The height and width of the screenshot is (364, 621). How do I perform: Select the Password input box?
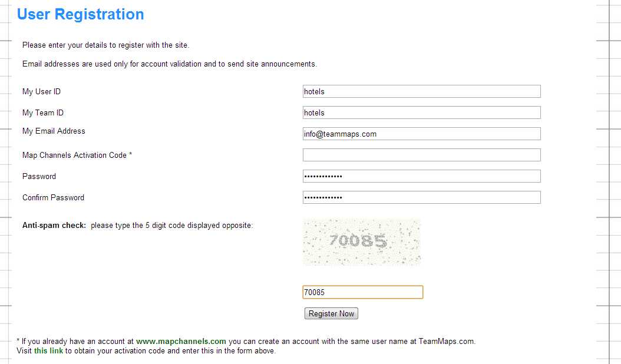(421, 176)
